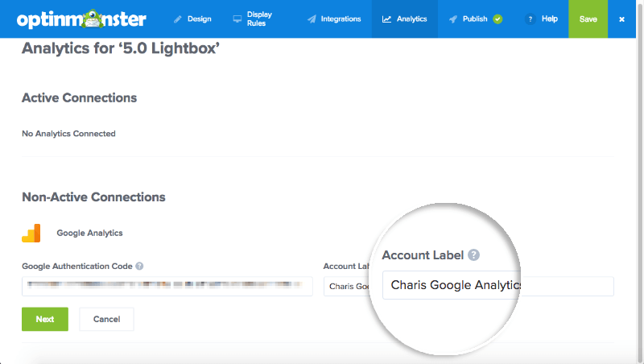Select the Analytics tab
The height and width of the screenshot is (364, 644).
coord(405,19)
